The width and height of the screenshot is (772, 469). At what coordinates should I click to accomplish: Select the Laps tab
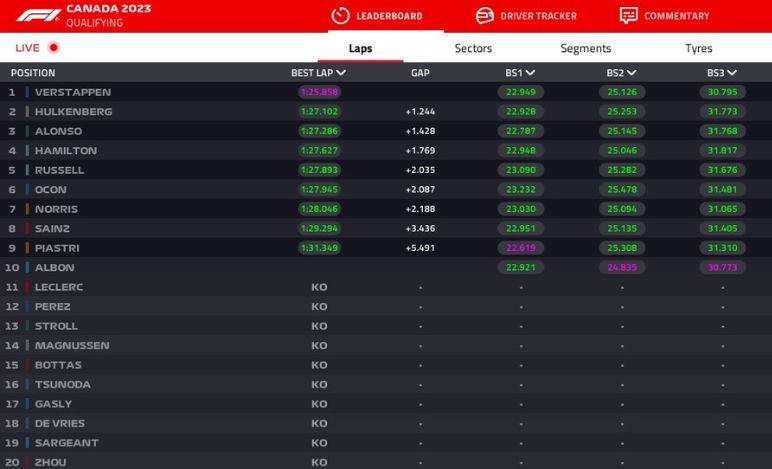(x=360, y=48)
